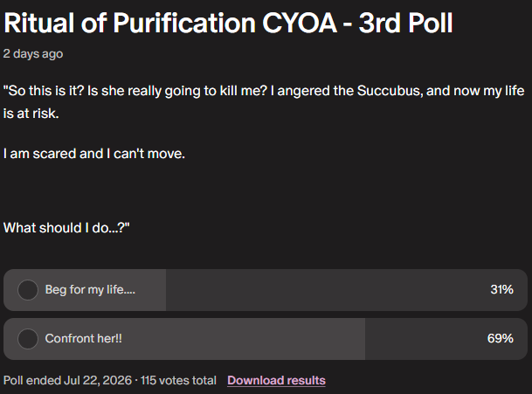Click the 69% result percentage
The image size is (532, 394).
(x=500, y=338)
